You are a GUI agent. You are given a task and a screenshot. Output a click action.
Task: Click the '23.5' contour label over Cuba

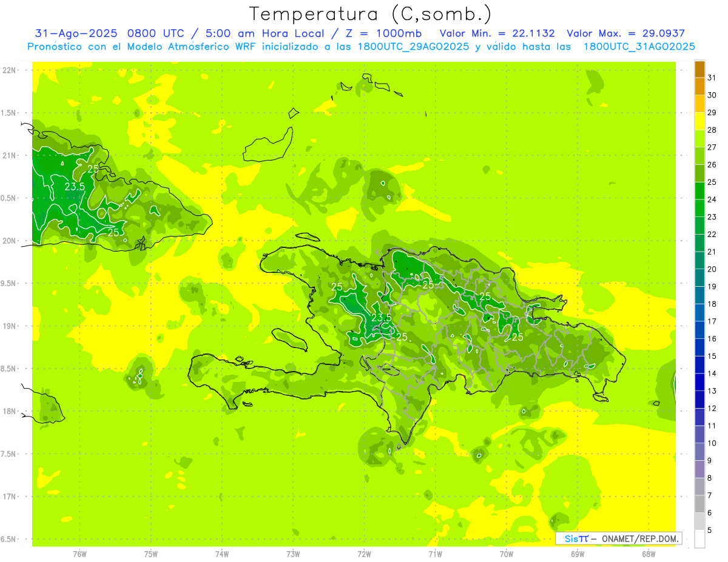coord(75,187)
